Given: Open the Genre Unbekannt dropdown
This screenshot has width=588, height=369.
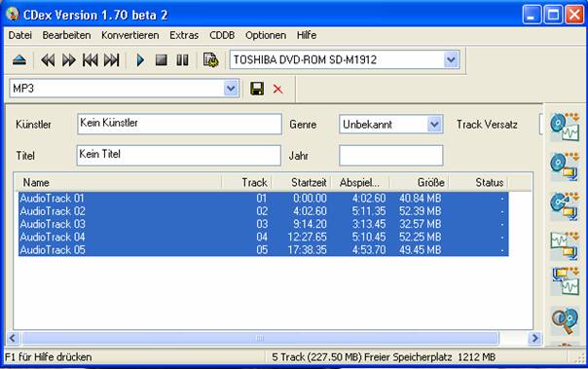Looking at the screenshot, I should tap(434, 124).
